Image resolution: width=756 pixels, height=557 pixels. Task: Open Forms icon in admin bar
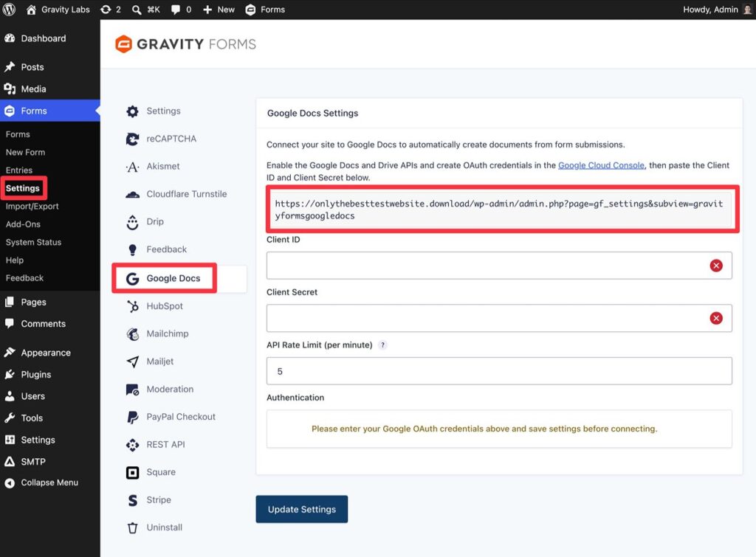[250, 10]
